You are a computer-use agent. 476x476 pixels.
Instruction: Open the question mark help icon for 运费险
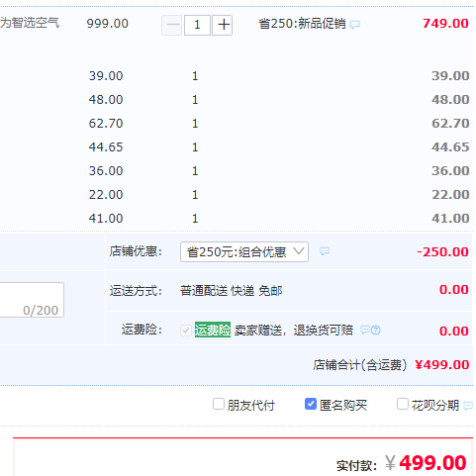[376, 330]
